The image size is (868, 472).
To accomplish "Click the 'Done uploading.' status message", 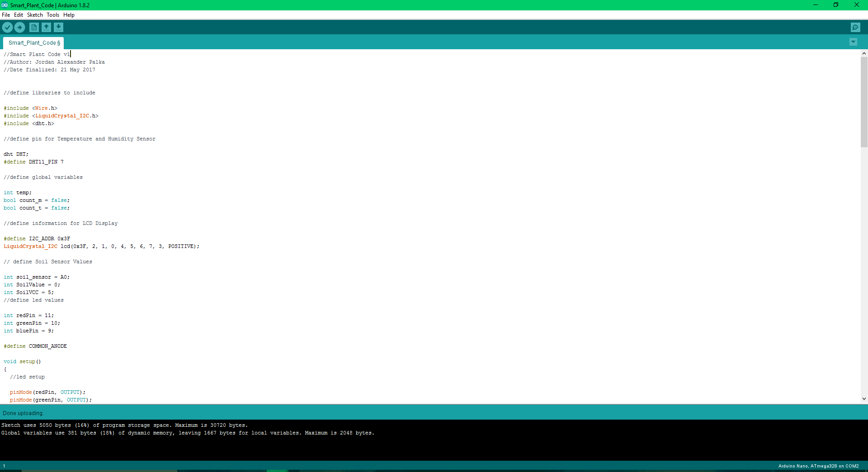I will click(23, 413).
